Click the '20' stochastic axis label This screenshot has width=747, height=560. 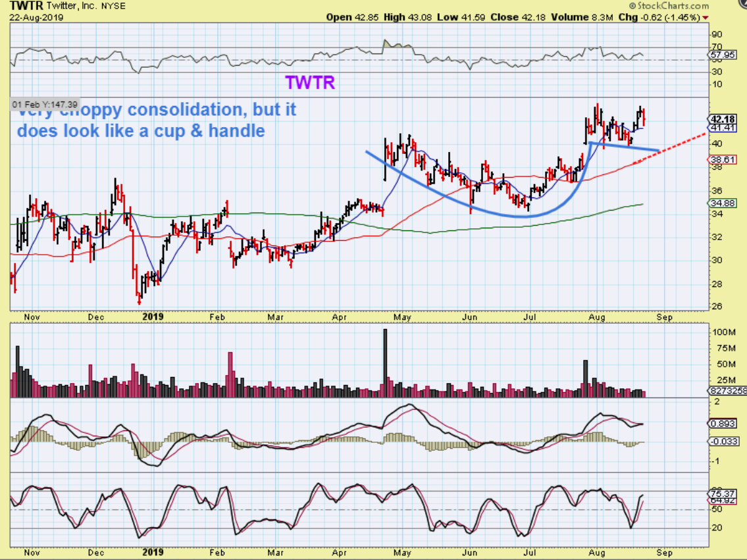coord(717,528)
